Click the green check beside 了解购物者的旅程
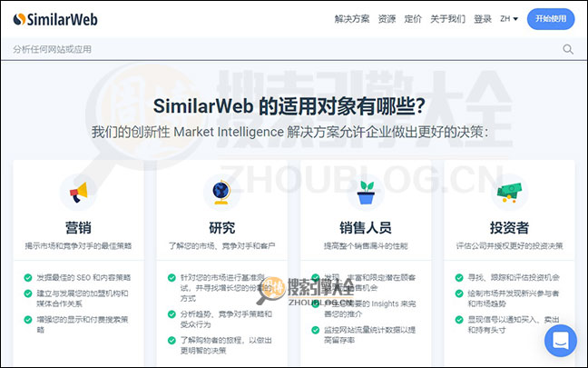588x368 pixels. pos(171,340)
